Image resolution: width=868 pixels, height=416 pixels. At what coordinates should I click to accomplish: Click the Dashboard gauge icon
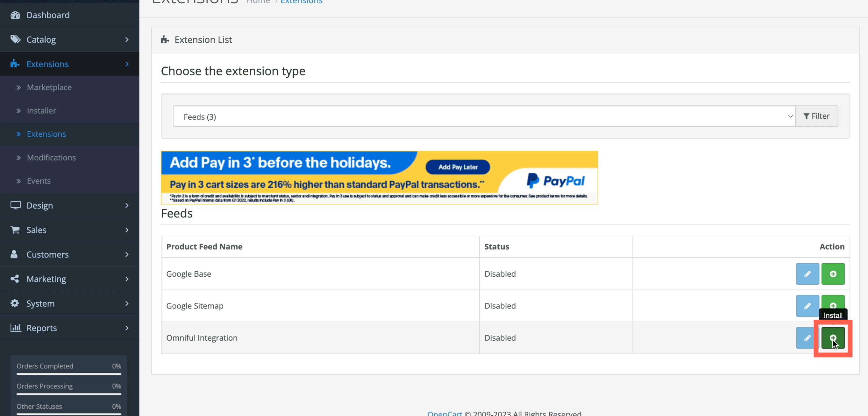tap(15, 15)
